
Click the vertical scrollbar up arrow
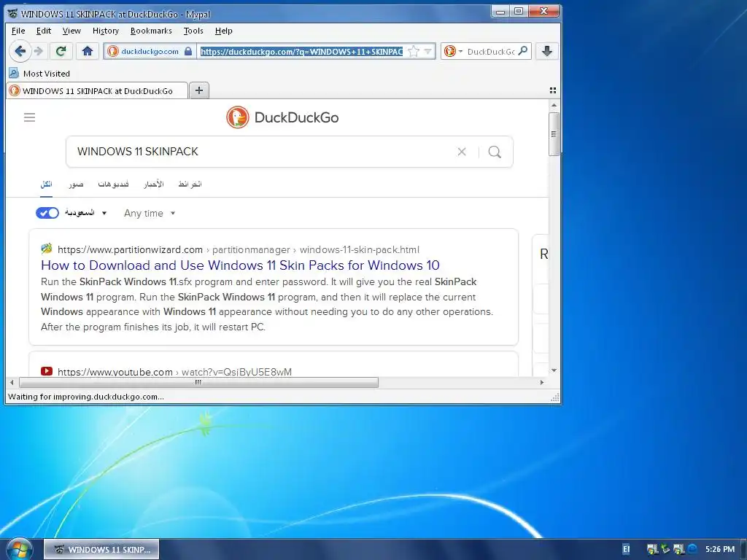(x=554, y=105)
